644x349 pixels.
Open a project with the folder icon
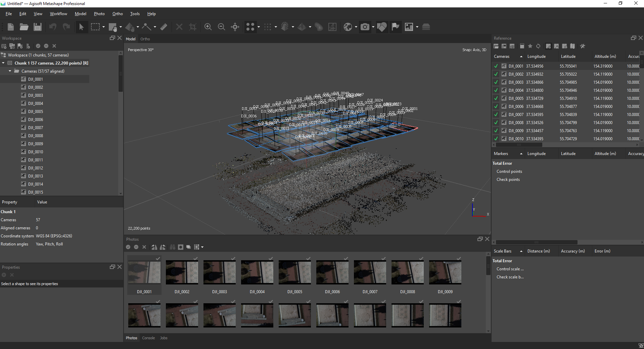point(24,27)
